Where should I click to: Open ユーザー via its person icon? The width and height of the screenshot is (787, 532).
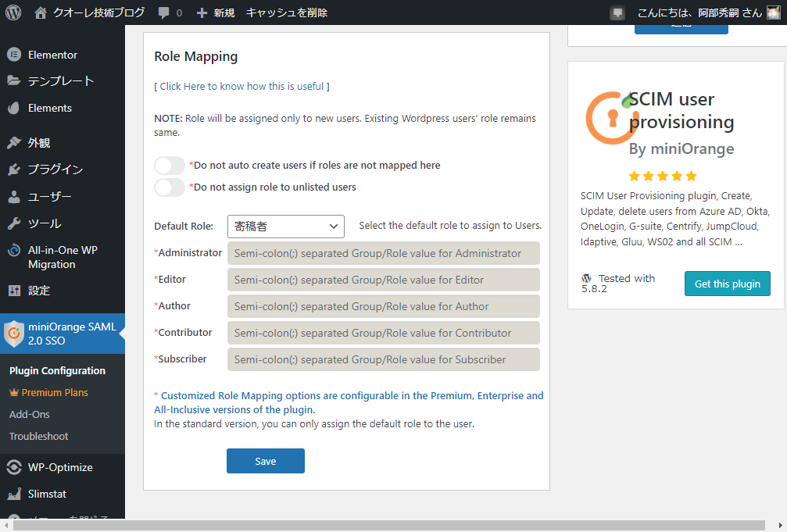[x=13, y=197]
